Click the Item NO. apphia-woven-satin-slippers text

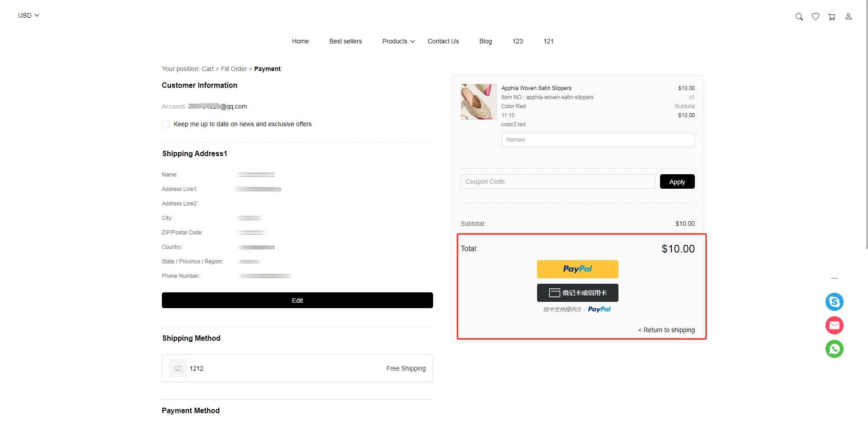[547, 97]
